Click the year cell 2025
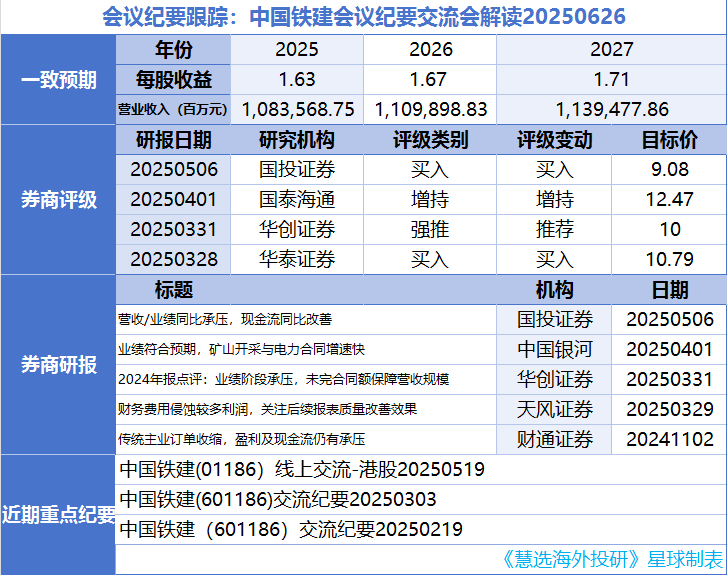Image resolution: width=728 pixels, height=575 pixels. pos(297,49)
